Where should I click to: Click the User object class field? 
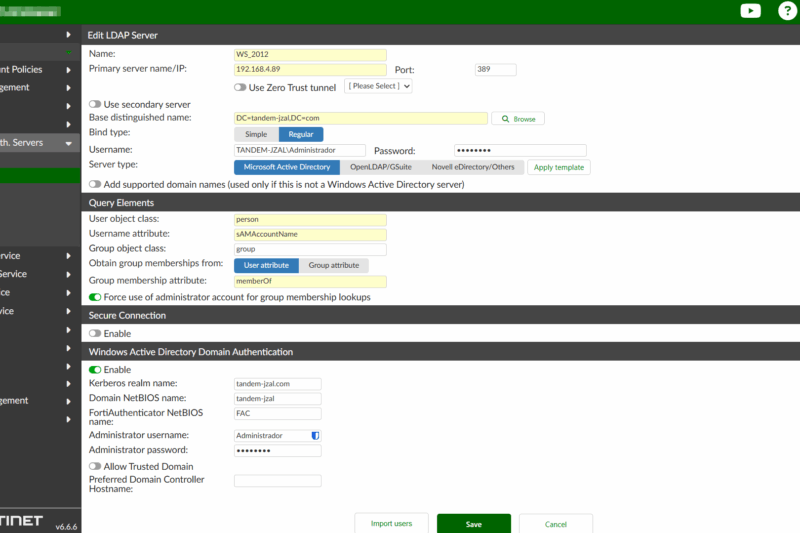tap(310, 220)
